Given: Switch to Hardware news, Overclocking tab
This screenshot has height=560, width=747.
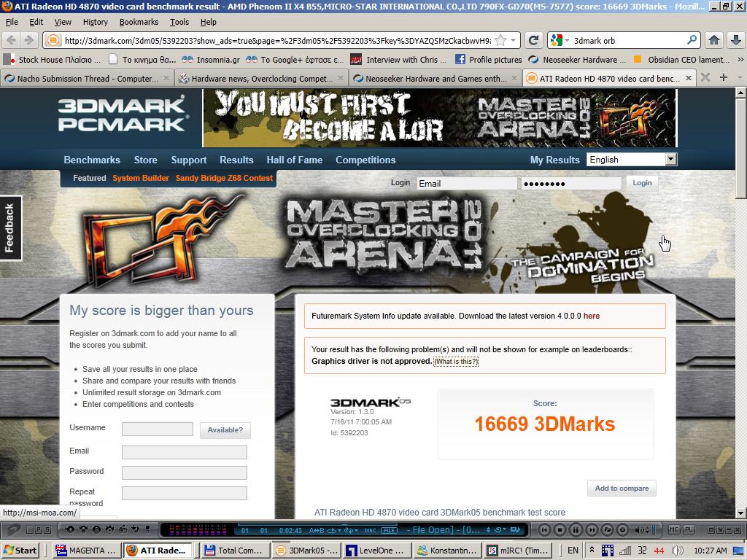Looking at the screenshot, I should pyautogui.click(x=261, y=78).
